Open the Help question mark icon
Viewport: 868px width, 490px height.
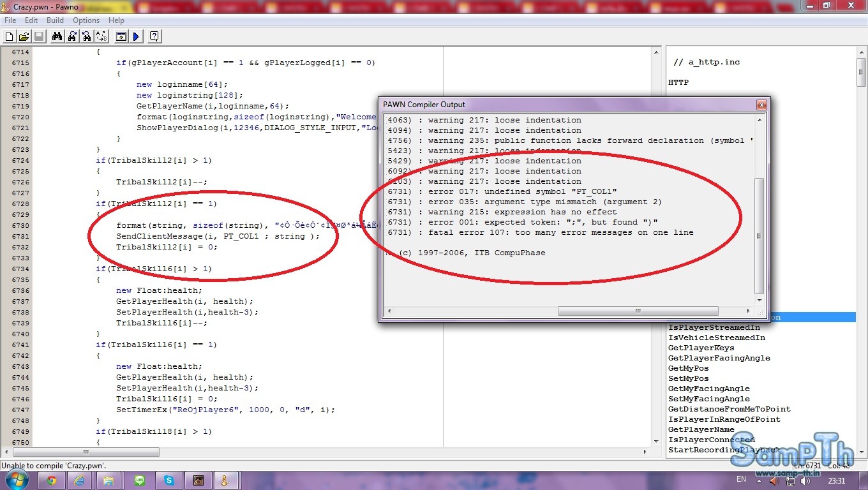(x=154, y=36)
